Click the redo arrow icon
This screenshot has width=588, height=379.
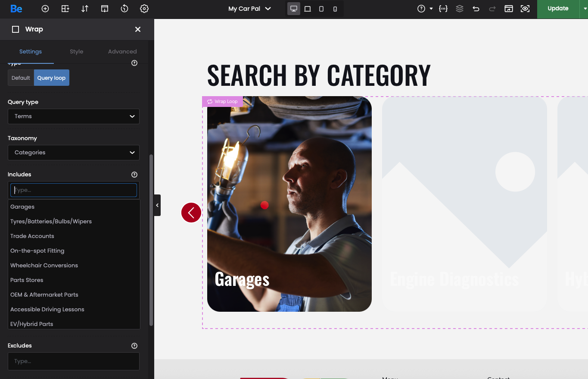[x=492, y=9]
